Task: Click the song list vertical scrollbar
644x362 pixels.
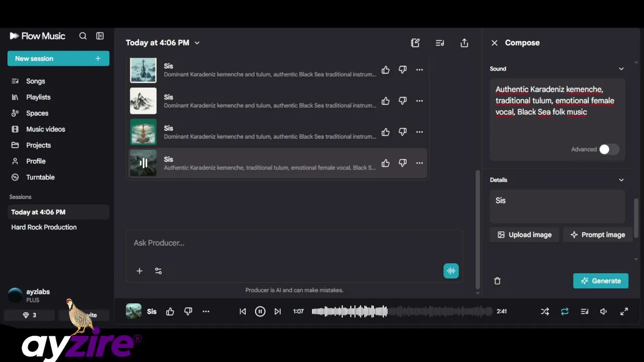Action: pyautogui.click(x=477, y=229)
